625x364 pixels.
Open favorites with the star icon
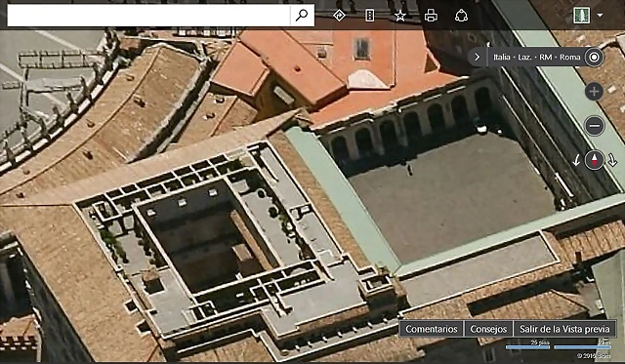pyautogui.click(x=400, y=16)
